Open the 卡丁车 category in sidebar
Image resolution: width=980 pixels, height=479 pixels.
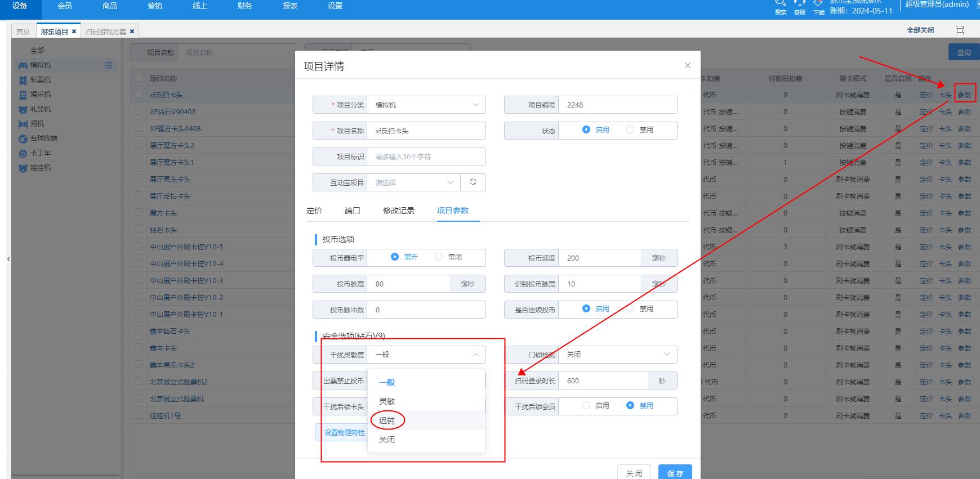41,153
